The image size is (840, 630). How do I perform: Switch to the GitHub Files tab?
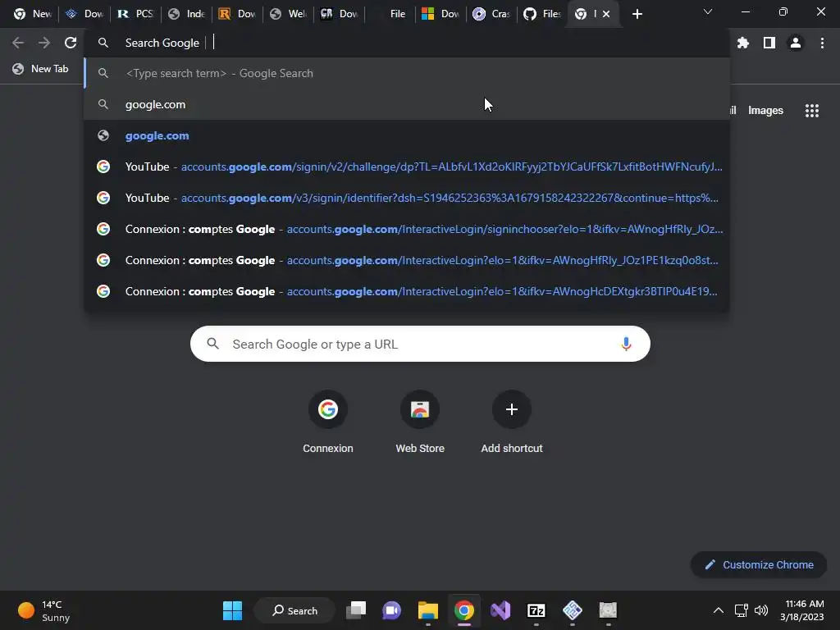[x=542, y=14]
